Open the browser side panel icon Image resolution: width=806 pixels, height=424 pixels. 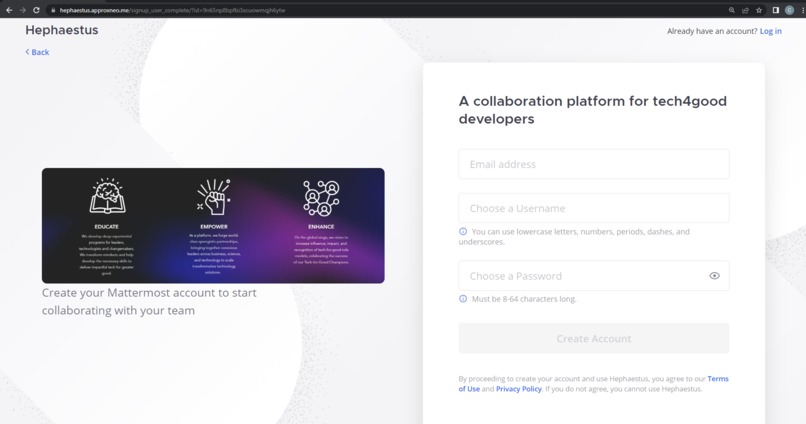[x=776, y=10]
